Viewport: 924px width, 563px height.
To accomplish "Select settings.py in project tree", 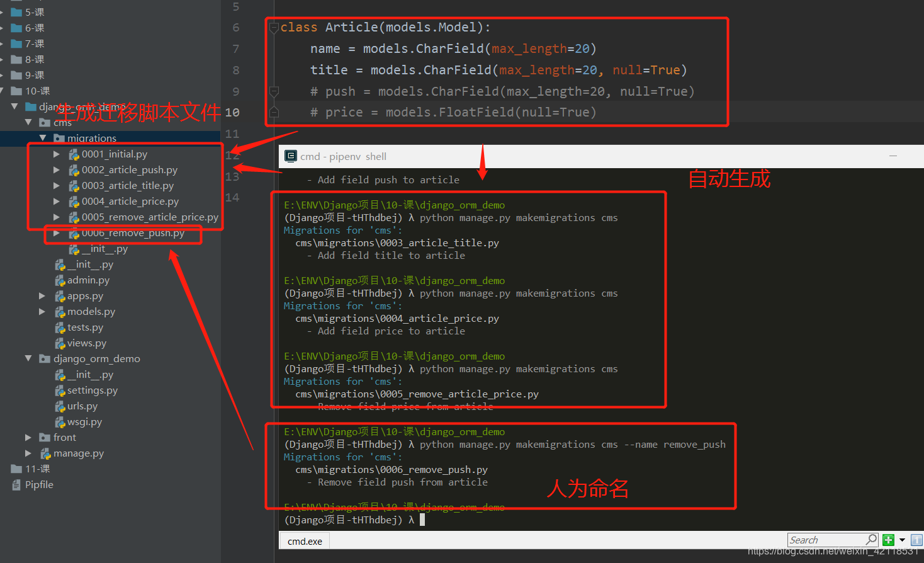I will tap(93, 390).
